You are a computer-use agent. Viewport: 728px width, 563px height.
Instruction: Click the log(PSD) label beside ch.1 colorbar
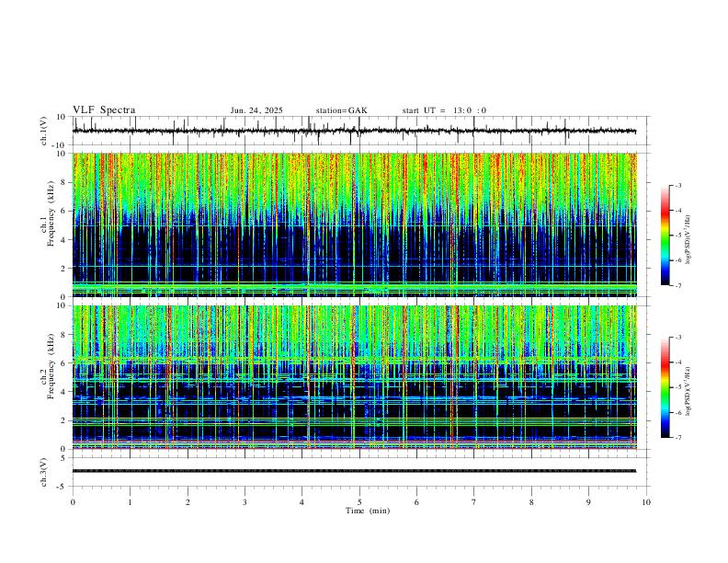coord(688,239)
